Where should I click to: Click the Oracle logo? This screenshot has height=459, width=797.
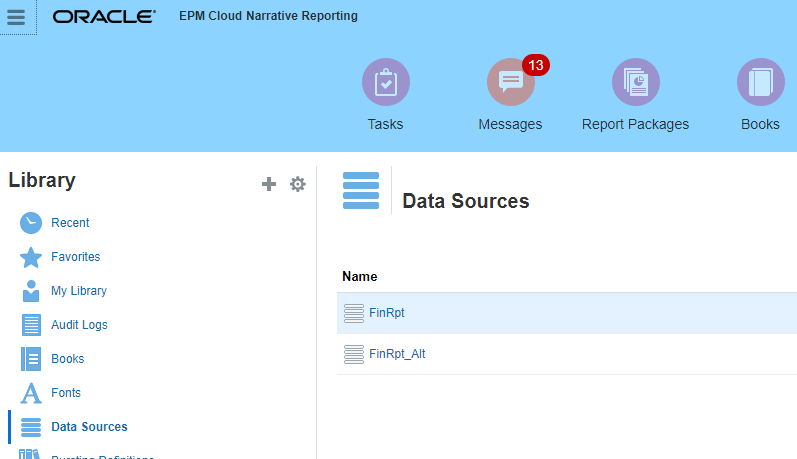[104, 17]
